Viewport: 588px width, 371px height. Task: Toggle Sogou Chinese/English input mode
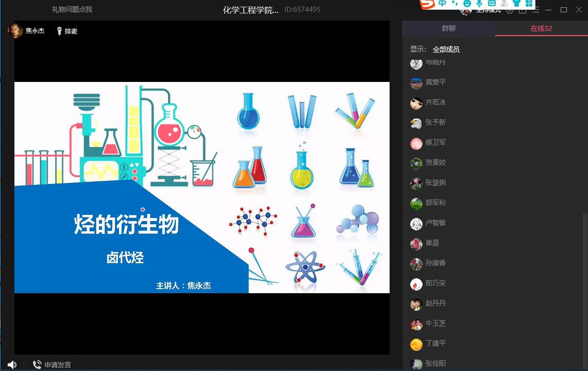pyautogui.click(x=442, y=4)
